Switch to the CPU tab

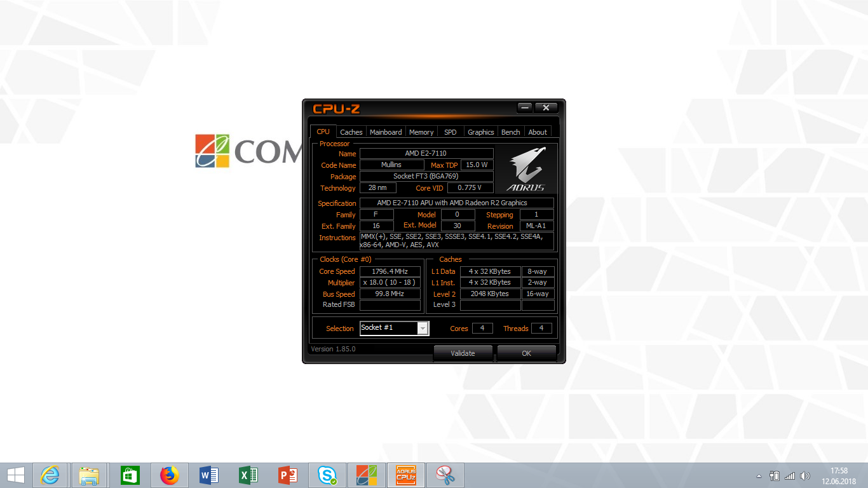coord(323,132)
